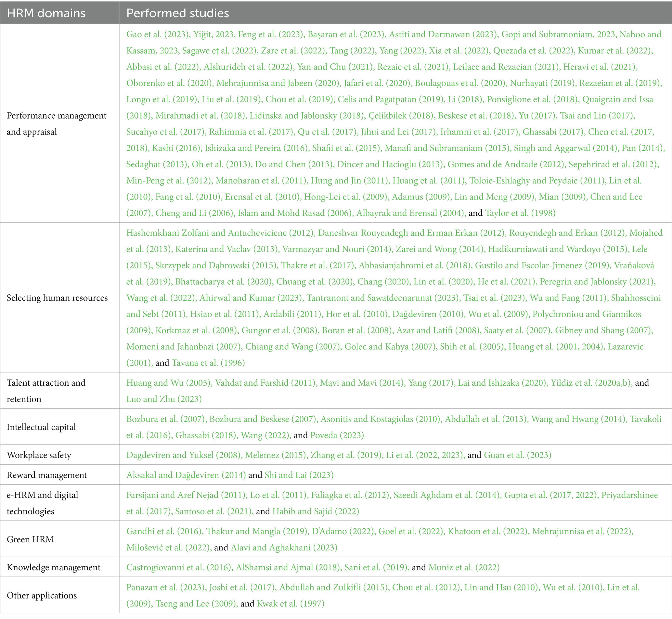This screenshot has width=672, height=619.
Task: Click Aksakal and Dağdeviren (2014) citation
Action: [186, 475]
